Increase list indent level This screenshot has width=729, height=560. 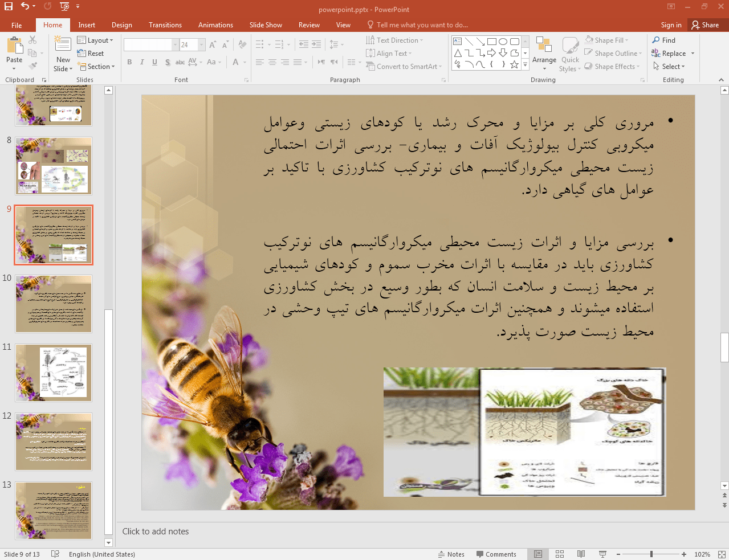317,44
